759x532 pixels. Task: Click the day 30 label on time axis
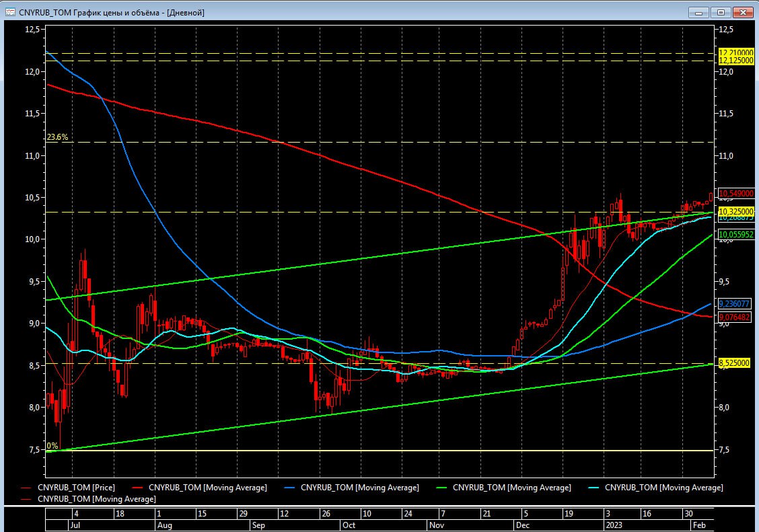coord(688,514)
